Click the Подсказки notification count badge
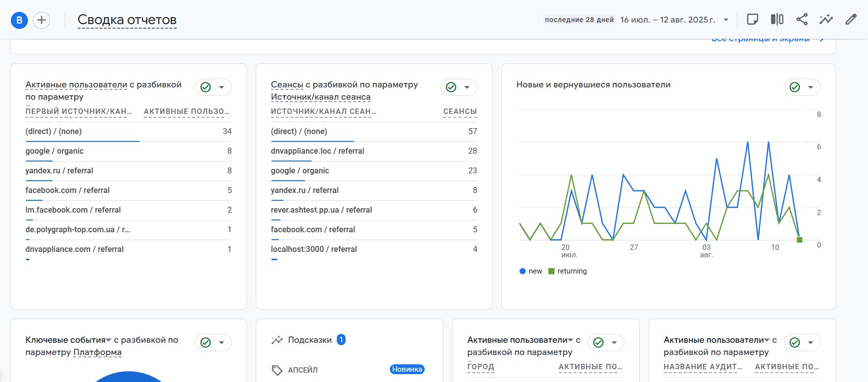Viewport: 868px width, 382px height. click(341, 340)
